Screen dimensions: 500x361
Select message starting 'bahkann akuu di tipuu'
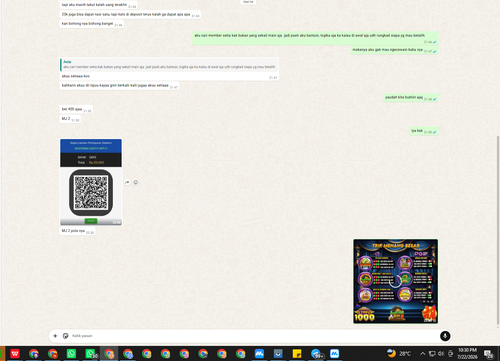(x=119, y=86)
